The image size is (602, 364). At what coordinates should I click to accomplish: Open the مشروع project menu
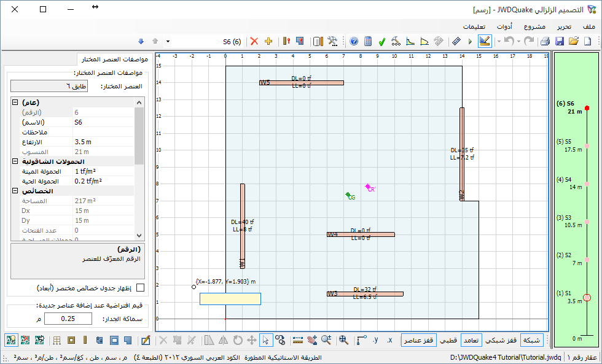534,26
